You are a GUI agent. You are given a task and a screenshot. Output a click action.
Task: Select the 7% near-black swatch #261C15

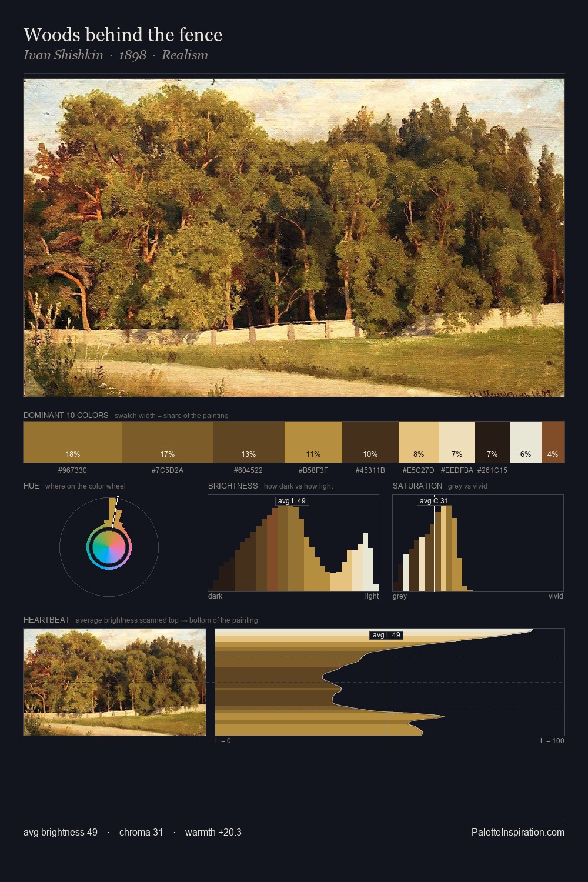click(x=493, y=442)
